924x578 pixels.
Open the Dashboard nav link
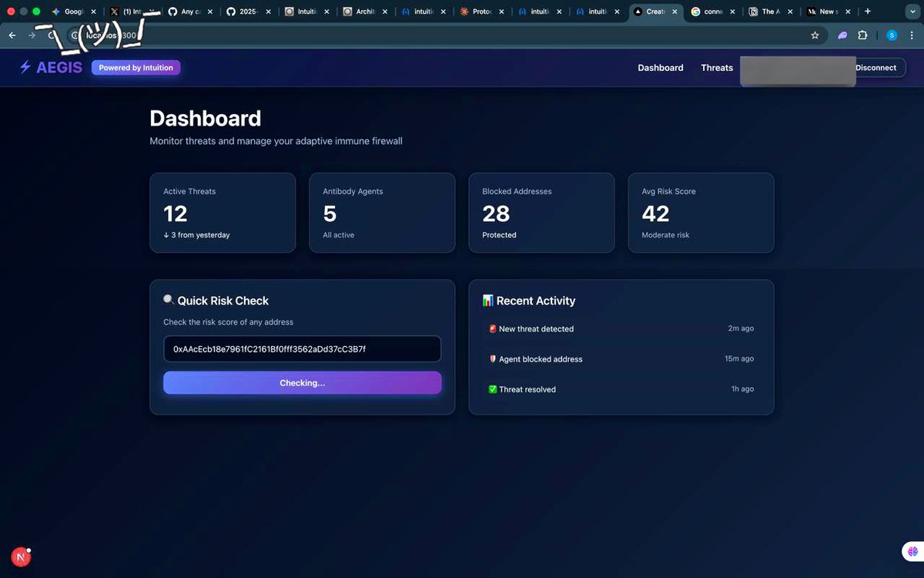661,68
